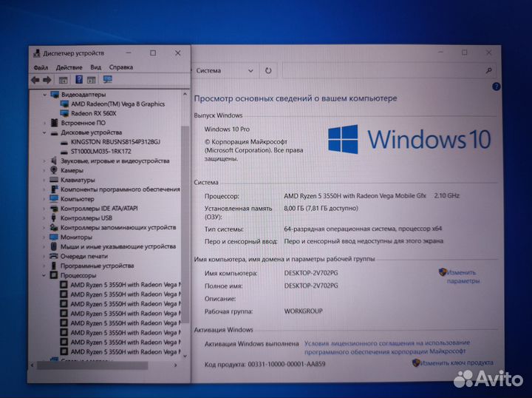
Task: Click the Forward arrow in Device Manager toolbar
Action: [47, 80]
